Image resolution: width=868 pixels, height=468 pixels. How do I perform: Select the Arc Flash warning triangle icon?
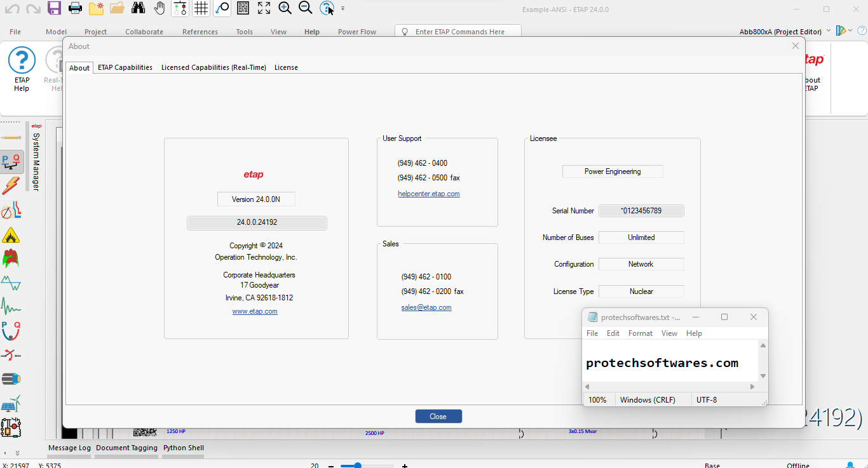(11, 236)
